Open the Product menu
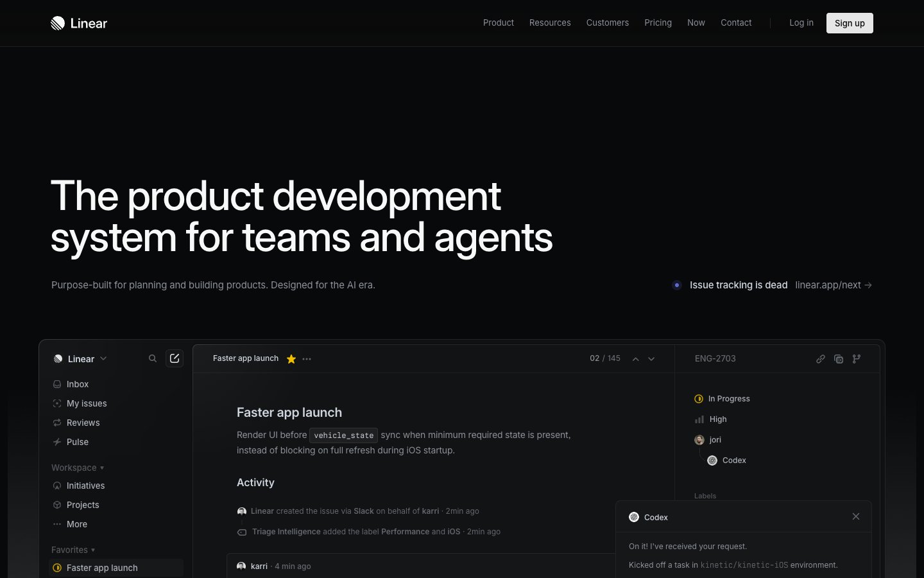 coord(498,22)
